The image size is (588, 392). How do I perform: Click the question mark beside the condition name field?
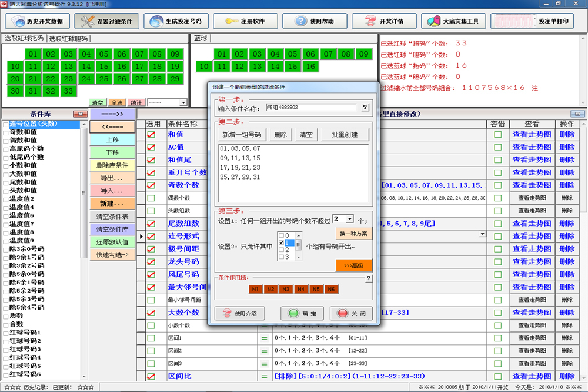365,107
